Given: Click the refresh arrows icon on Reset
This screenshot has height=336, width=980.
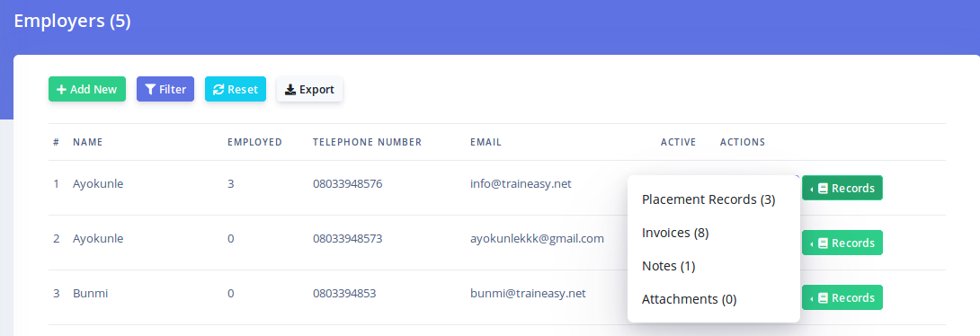Looking at the screenshot, I should pos(218,89).
